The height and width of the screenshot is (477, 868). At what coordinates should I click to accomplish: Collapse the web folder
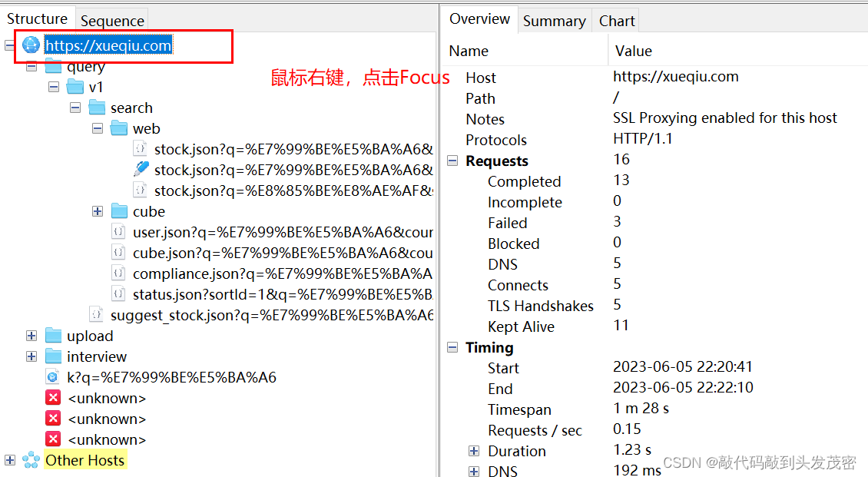point(98,128)
